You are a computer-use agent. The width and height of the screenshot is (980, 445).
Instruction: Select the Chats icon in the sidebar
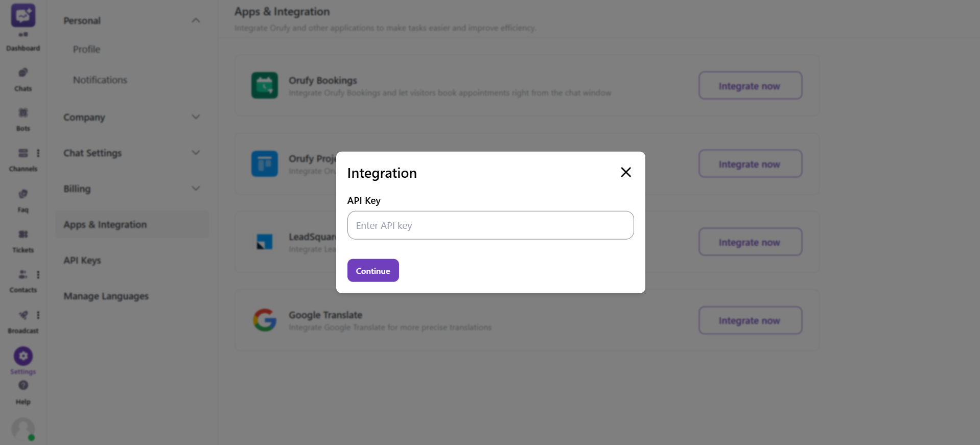23,78
